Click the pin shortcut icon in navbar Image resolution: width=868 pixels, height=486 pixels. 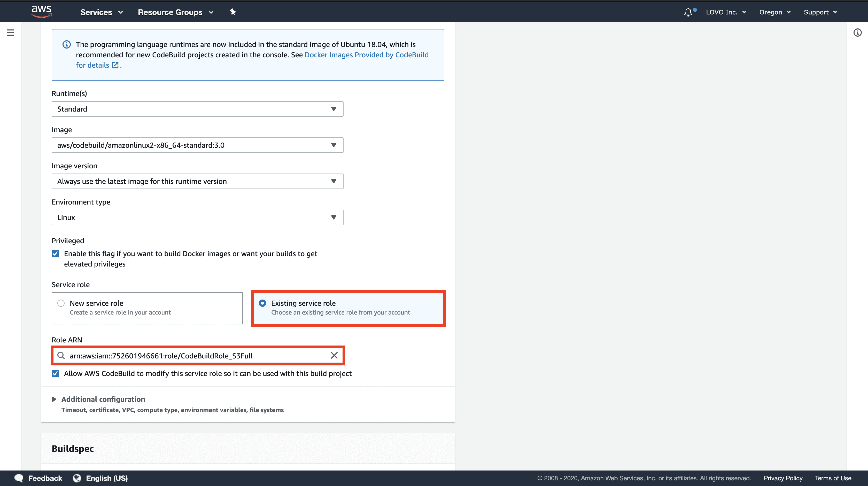click(x=233, y=12)
